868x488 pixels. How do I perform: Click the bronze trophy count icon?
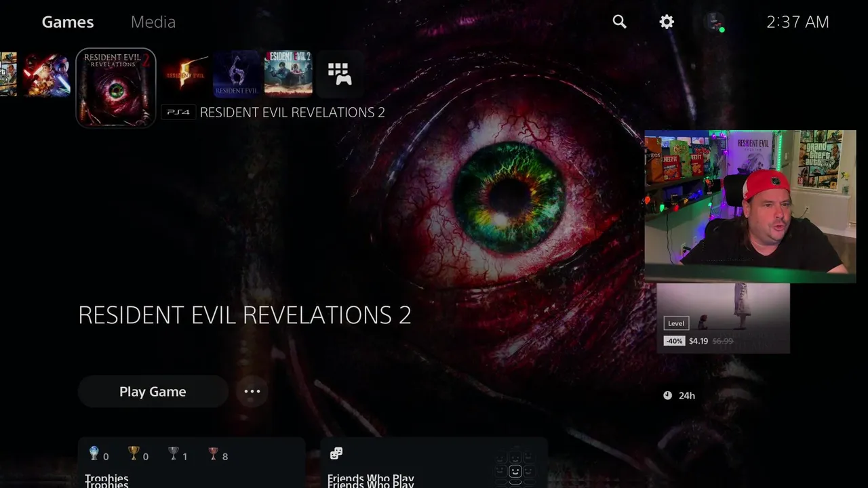tap(214, 454)
